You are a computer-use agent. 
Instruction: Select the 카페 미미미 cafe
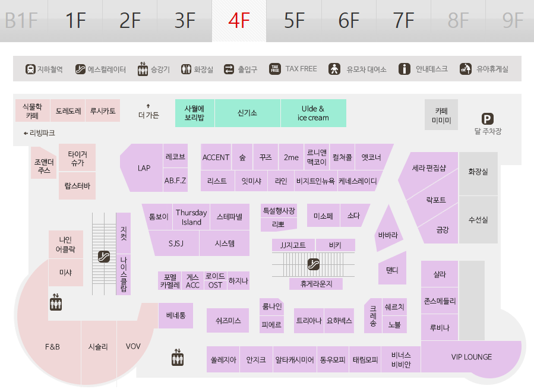[x=441, y=115]
